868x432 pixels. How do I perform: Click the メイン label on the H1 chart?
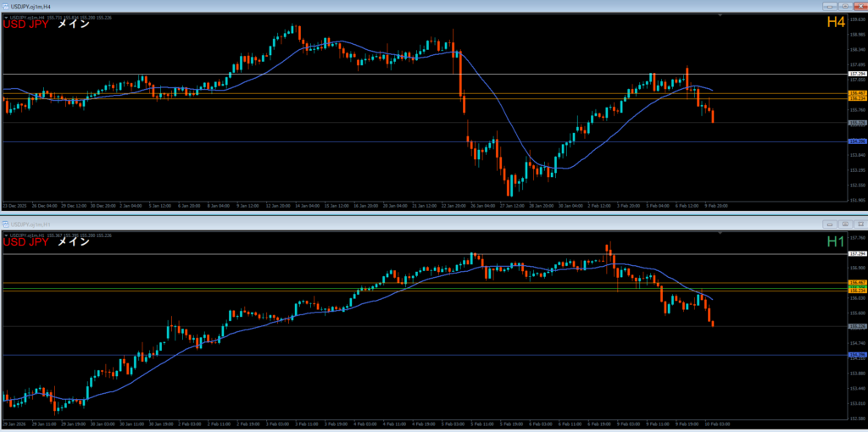pyautogui.click(x=73, y=242)
